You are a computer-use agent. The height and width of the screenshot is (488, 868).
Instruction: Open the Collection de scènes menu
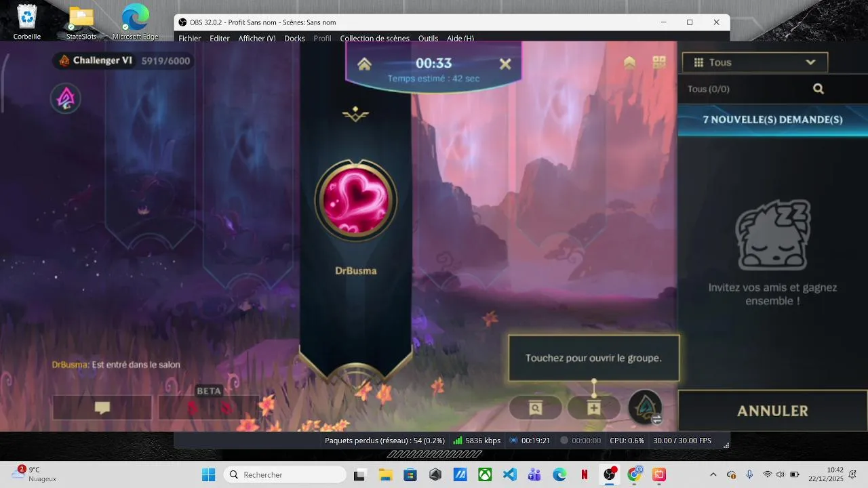pyautogui.click(x=375, y=39)
